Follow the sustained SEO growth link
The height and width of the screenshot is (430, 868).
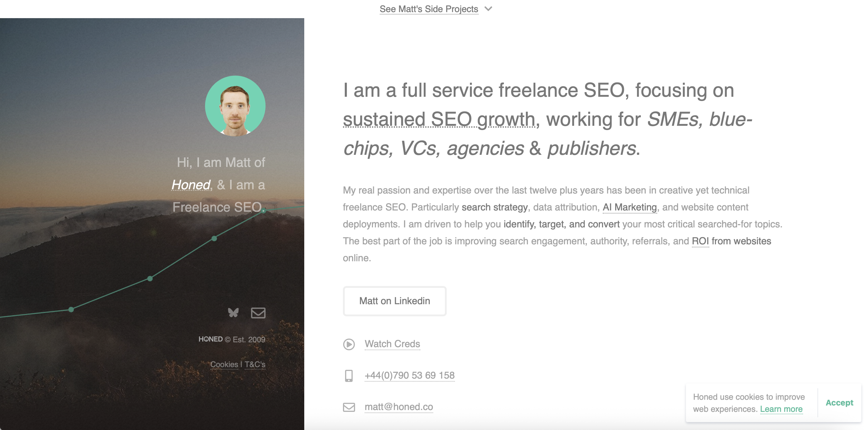[439, 119]
